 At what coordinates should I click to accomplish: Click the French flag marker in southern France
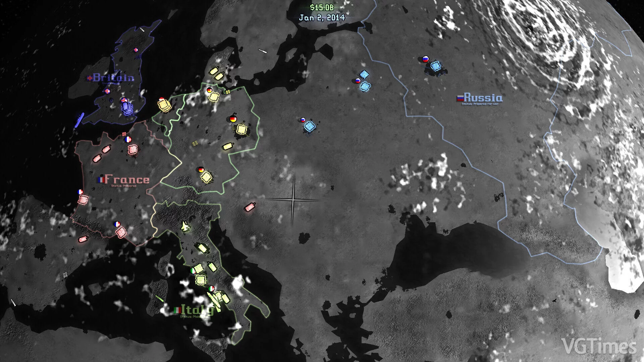(x=117, y=224)
